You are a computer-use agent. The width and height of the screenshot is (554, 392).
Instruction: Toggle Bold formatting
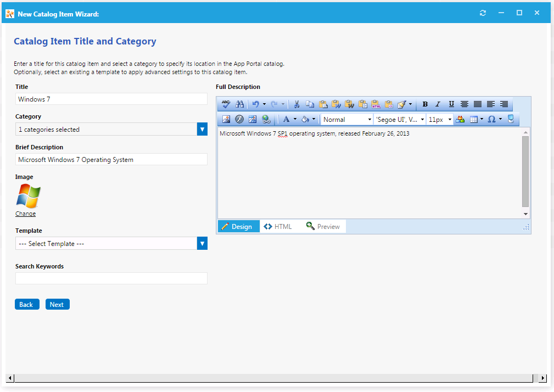pyautogui.click(x=425, y=104)
